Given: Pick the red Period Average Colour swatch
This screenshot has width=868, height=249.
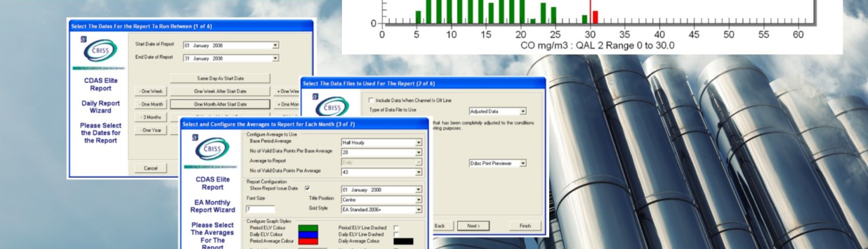Looking at the screenshot, I should (308, 240).
